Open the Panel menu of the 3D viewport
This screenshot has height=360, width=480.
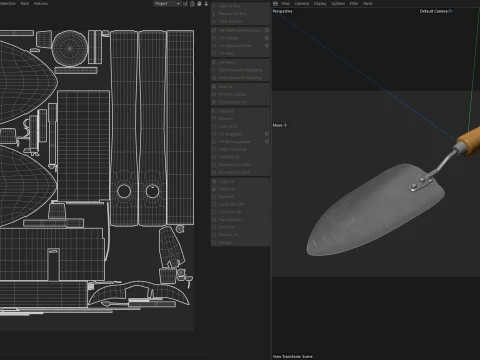[x=368, y=3]
